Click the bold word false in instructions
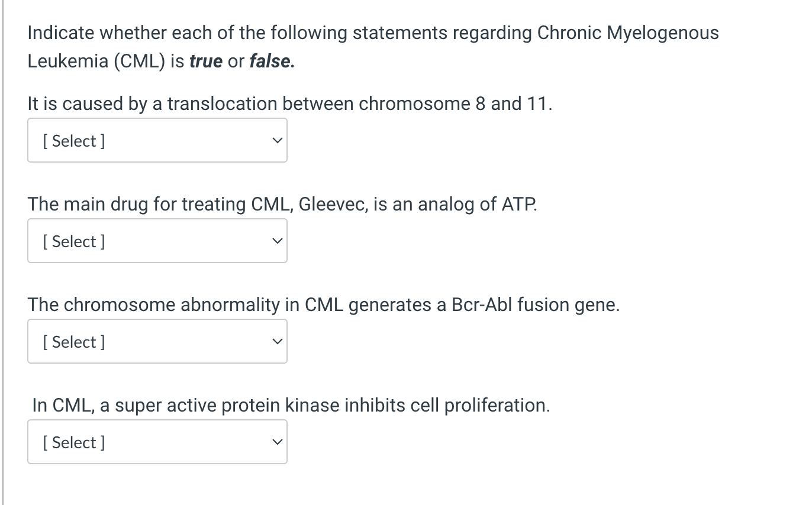 point(270,61)
